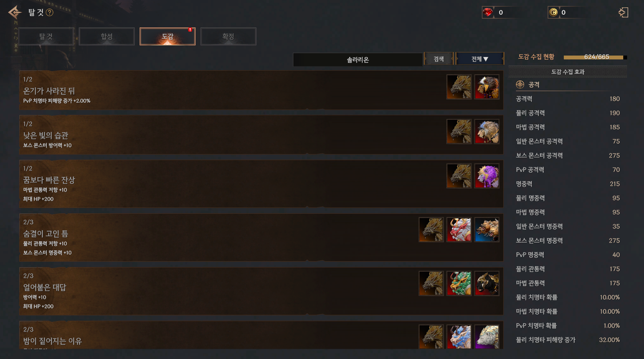Switch to the 합성 tab

[x=107, y=36]
